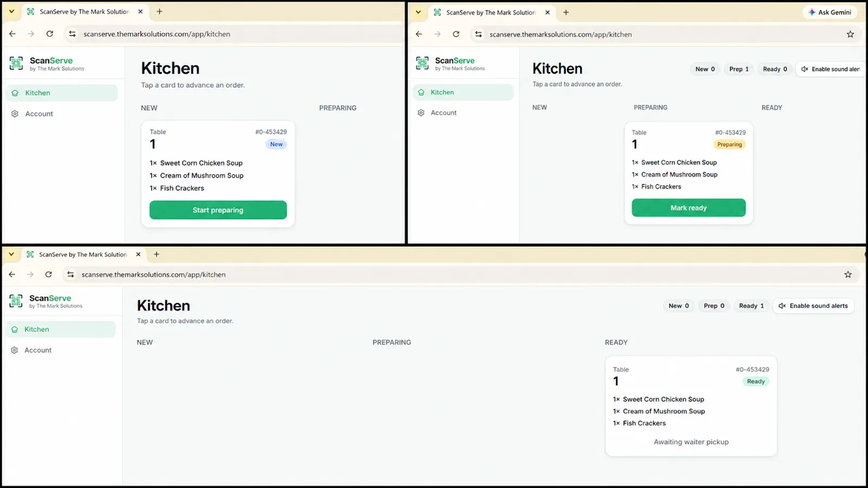Screen dimensions: 868x488
Task: Open site info icon in top-left address bar
Action: (x=72, y=34)
